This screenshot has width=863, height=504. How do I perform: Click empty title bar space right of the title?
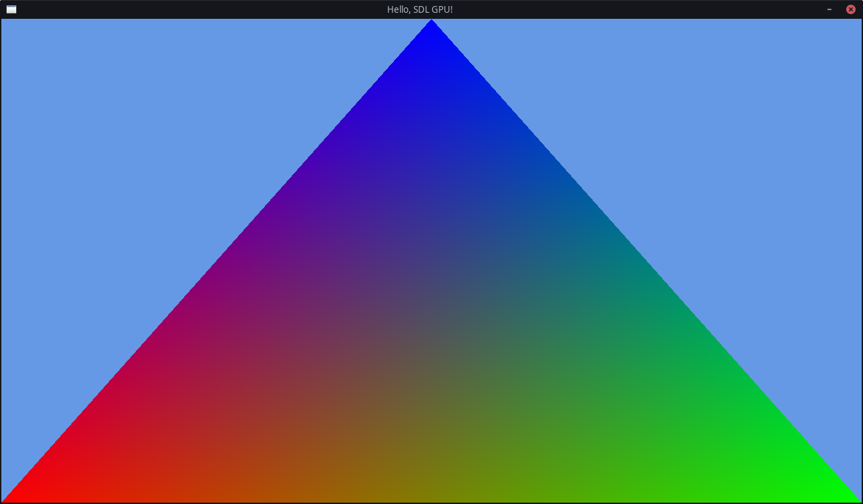click(x=639, y=9)
